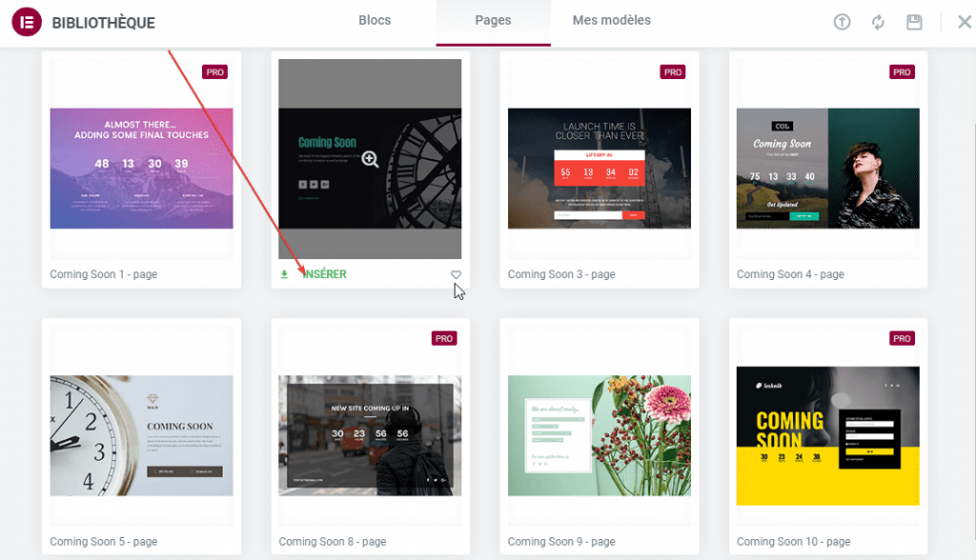This screenshot has height=560, width=976.
Task: Click the sync library refresh icon
Action: tap(878, 22)
